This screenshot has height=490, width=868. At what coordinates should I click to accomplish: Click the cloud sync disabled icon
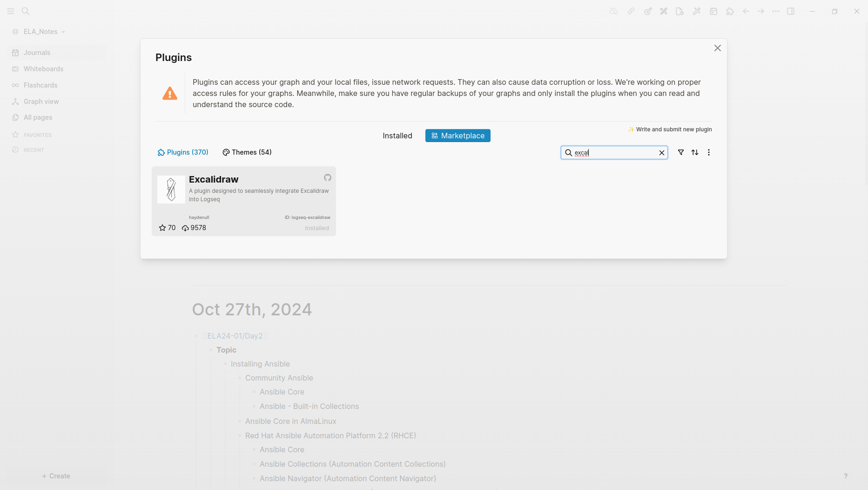click(x=613, y=11)
